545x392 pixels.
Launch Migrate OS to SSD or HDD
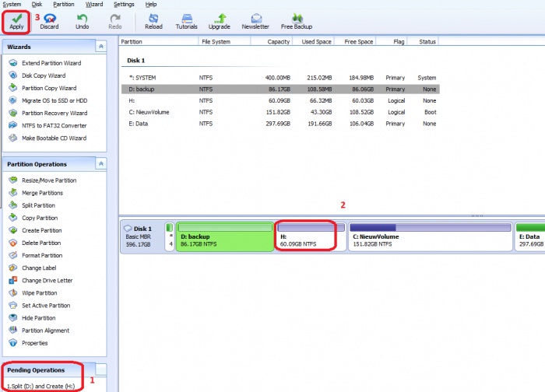(54, 100)
